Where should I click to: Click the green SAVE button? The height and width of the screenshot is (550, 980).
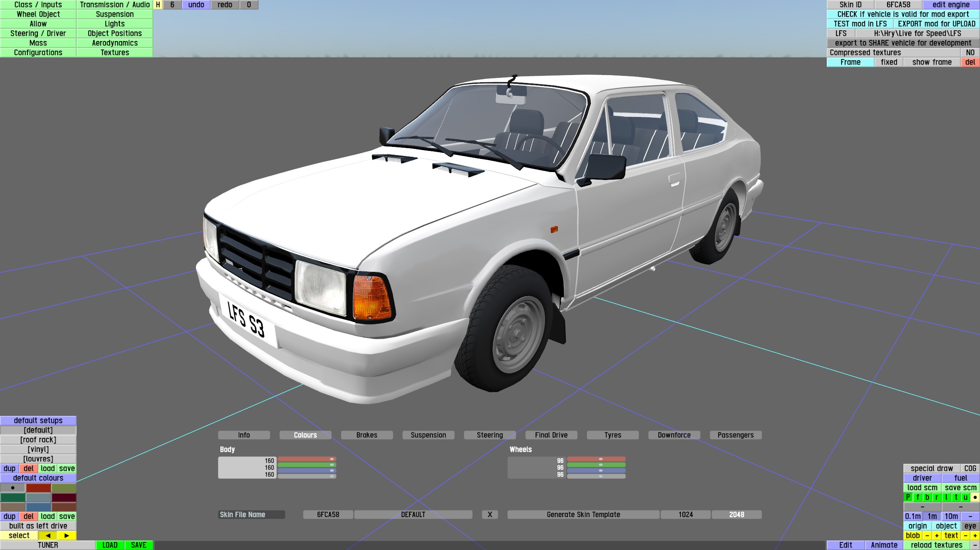pos(138,545)
